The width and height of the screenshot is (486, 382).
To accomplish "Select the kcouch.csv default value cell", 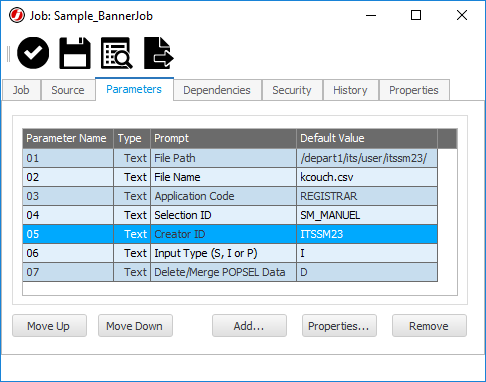I will click(367, 177).
